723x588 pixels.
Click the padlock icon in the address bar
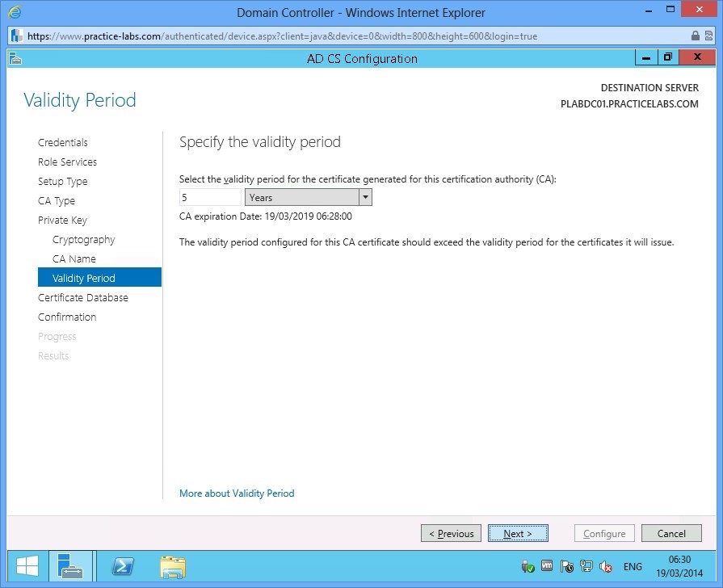(x=696, y=36)
